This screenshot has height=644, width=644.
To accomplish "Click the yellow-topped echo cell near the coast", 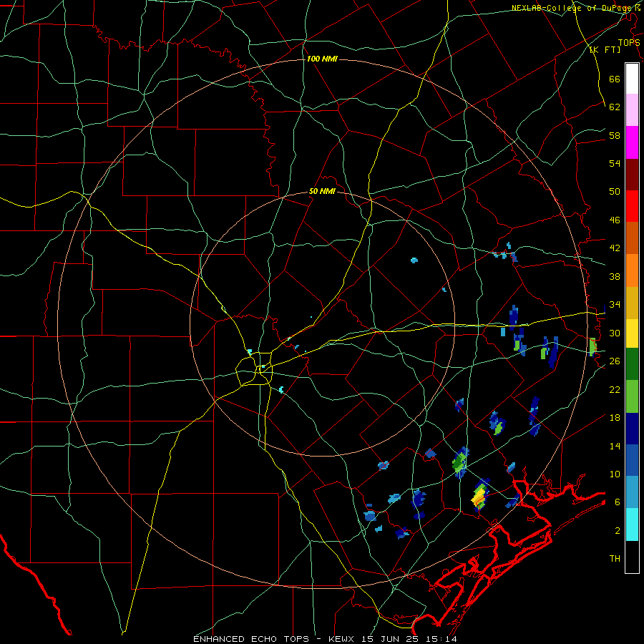I will coord(479,495).
